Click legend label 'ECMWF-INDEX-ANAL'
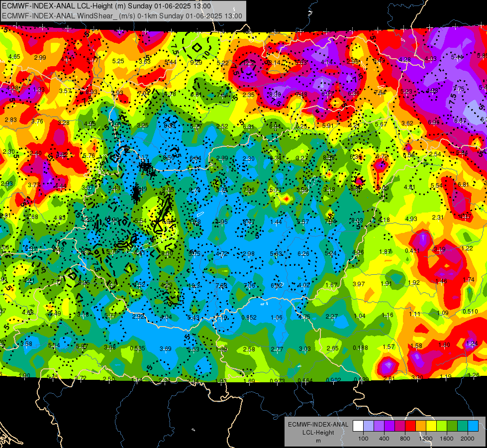The height and width of the screenshot is (448, 487). [x=318, y=425]
